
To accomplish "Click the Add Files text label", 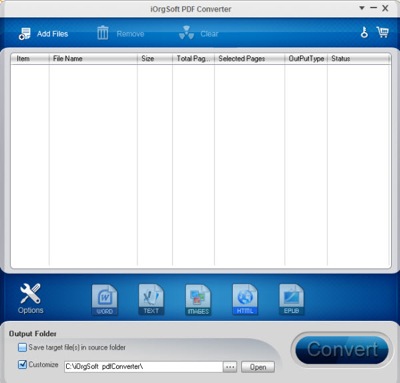I will pyautogui.click(x=52, y=34).
